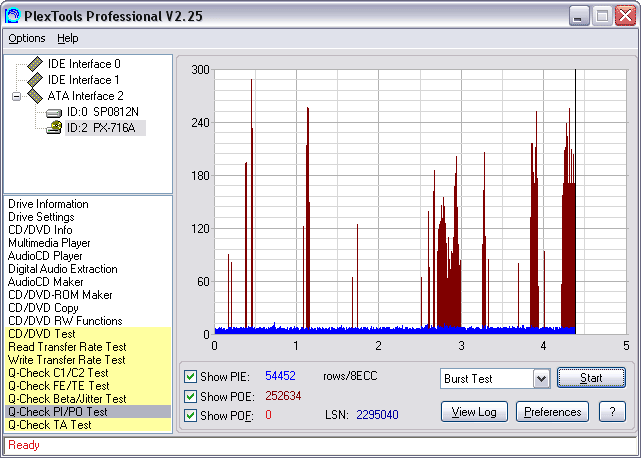Click the question mark help button
The image size is (641, 458).
click(x=612, y=412)
